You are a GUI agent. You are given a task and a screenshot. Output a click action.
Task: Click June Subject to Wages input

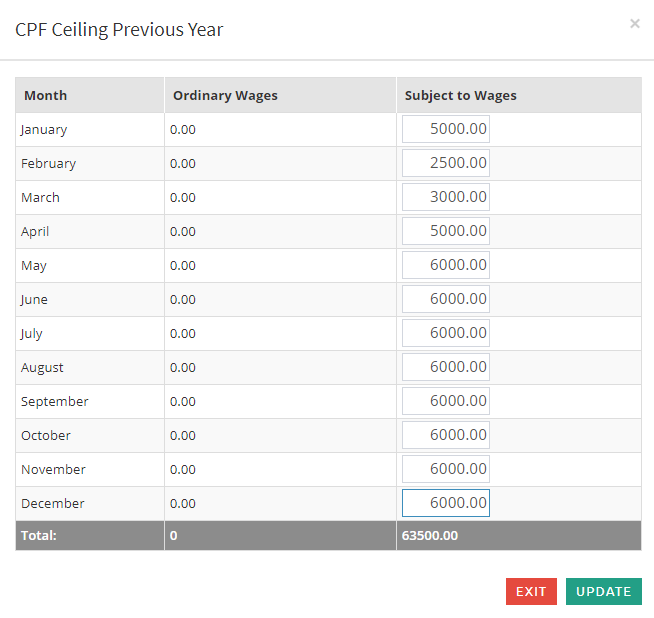click(446, 299)
